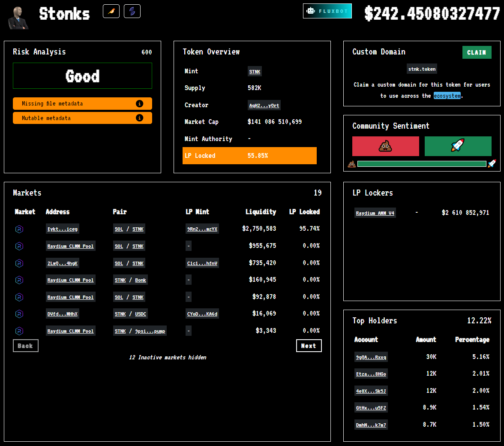Viewport: 504px width, 446px height.
Task: Click the LP Locked 55.85% row
Action: pos(249,156)
